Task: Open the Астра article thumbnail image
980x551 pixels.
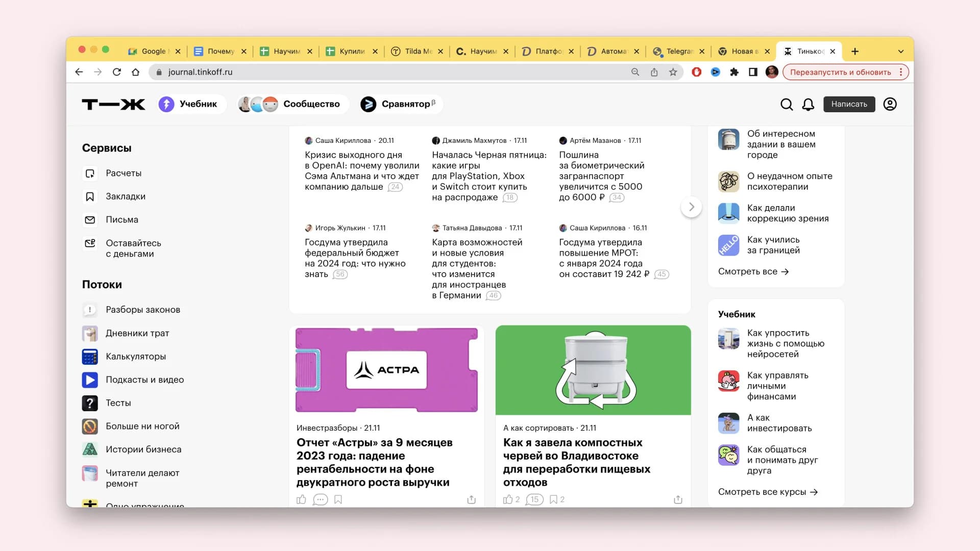Action: click(x=386, y=370)
